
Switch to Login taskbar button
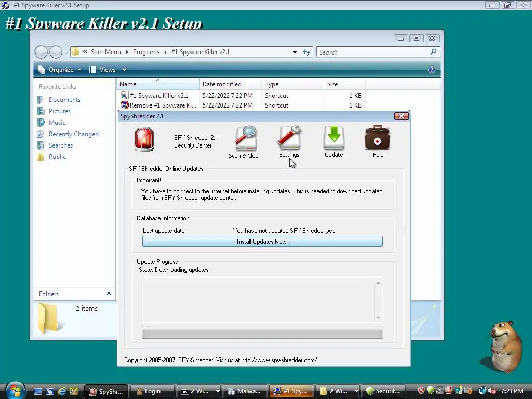152,391
